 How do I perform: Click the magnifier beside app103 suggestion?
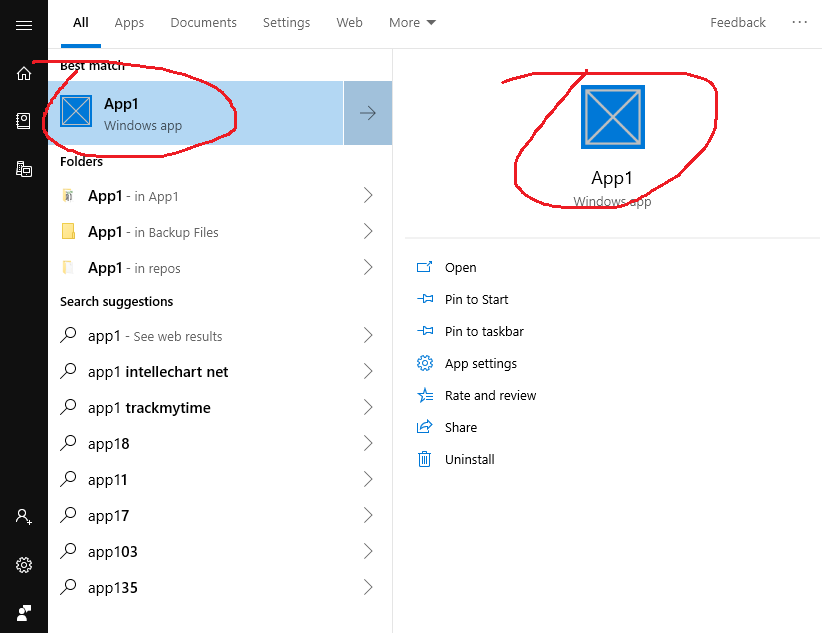click(x=68, y=551)
